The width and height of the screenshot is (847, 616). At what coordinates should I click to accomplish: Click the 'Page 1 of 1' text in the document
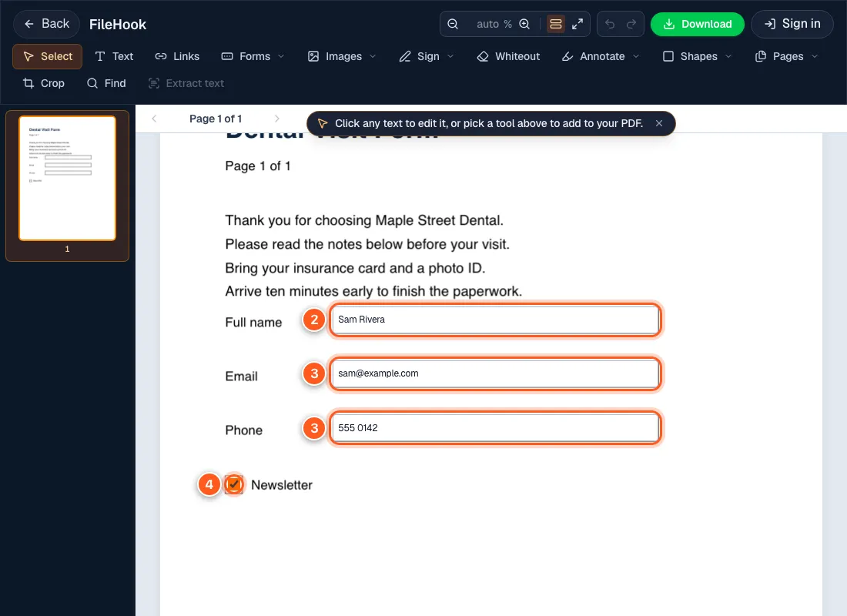(258, 166)
